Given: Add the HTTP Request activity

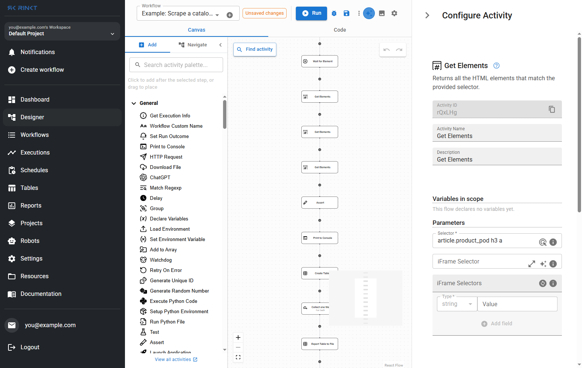Looking at the screenshot, I should click(166, 157).
